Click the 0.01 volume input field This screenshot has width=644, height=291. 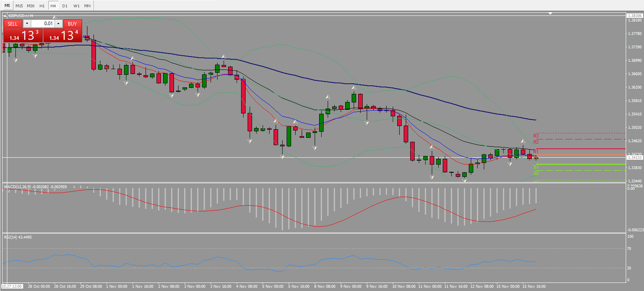tap(43, 24)
